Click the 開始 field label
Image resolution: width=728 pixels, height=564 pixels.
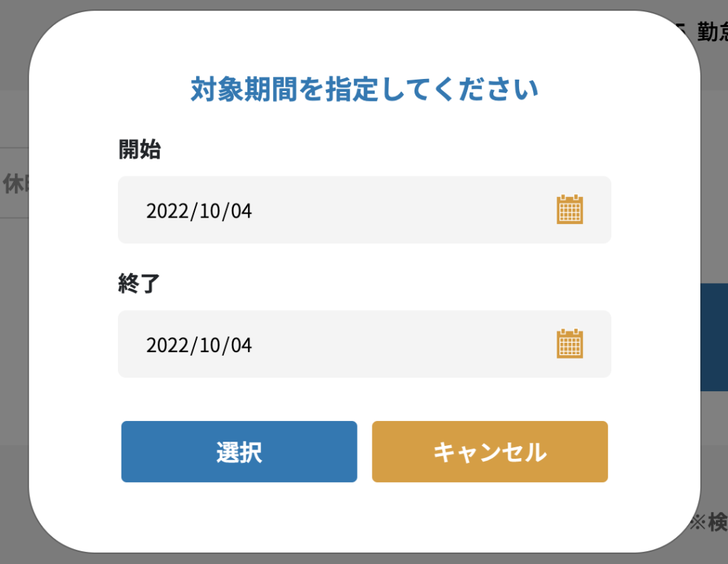pyautogui.click(x=139, y=150)
